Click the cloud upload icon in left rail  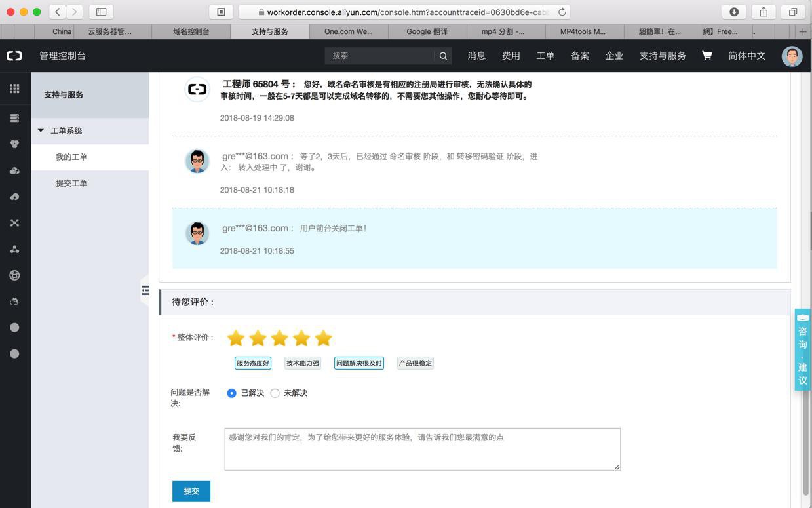tap(14, 197)
